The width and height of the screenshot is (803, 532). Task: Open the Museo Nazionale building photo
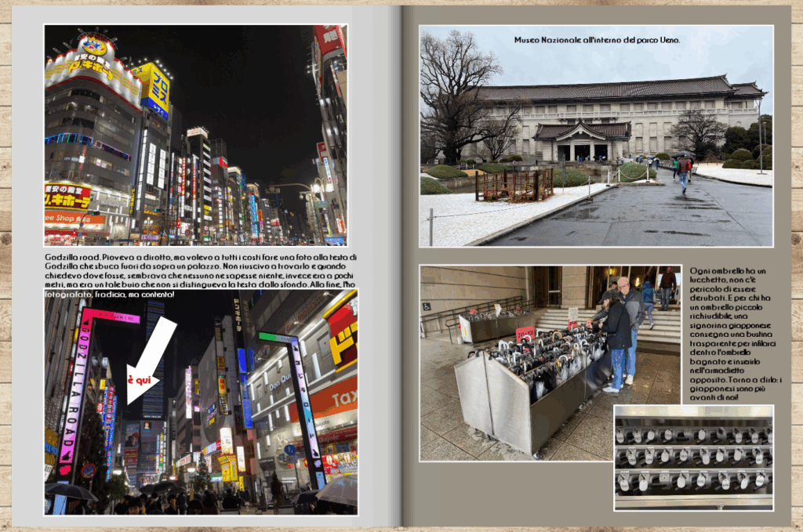pos(596,136)
